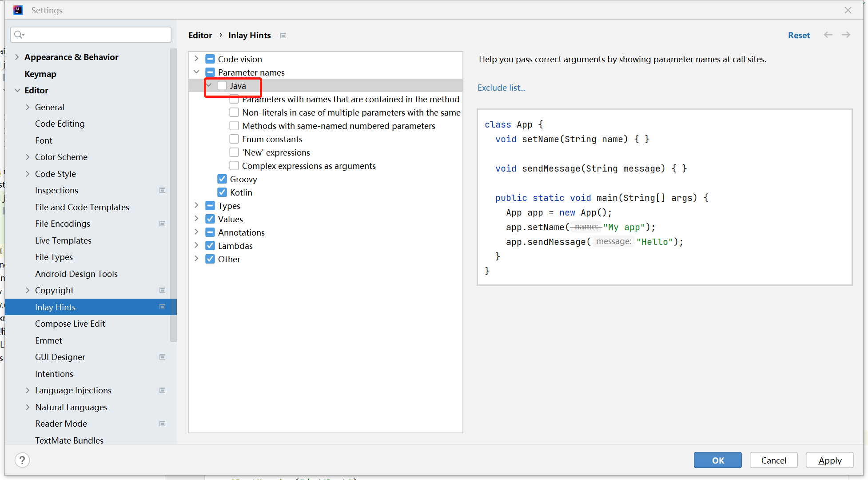Uncheck the Kotlin parameter names checkbox
Screen dimensions: 868x480
point(222,192)
